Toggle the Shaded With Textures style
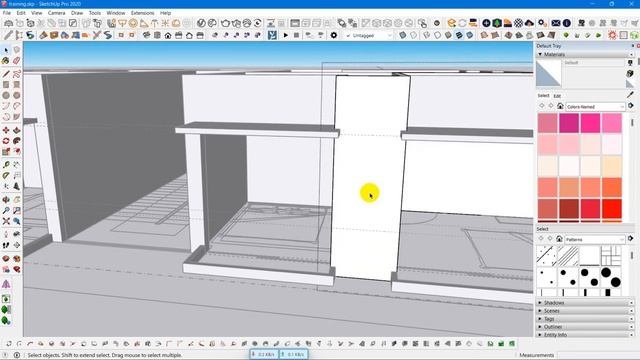640x360 pixels. click(459, 36)
